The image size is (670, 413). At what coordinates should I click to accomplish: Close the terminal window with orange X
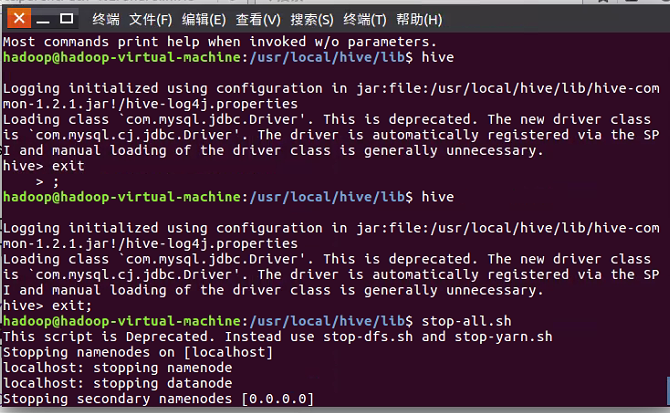[x=19, y=19]
